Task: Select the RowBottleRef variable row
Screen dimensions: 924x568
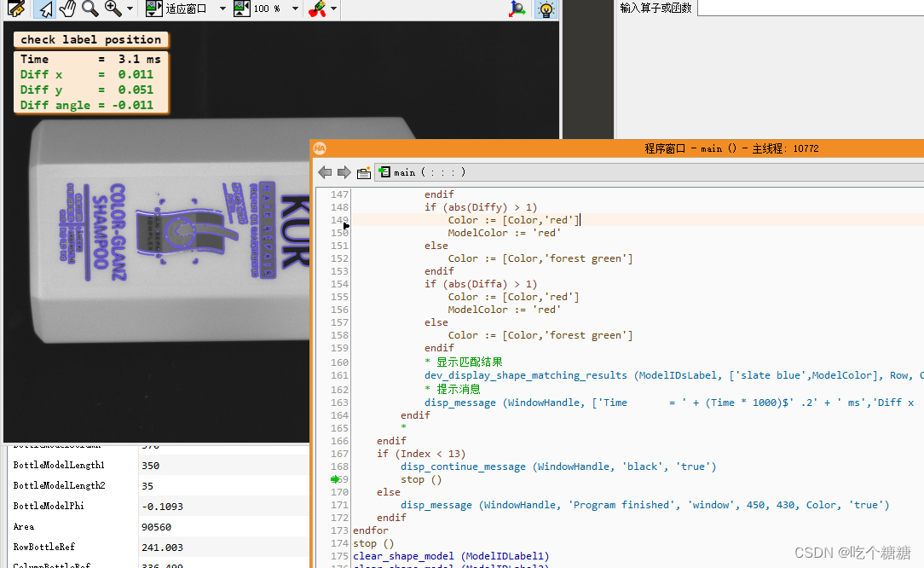Action: [x=158, y=547]
